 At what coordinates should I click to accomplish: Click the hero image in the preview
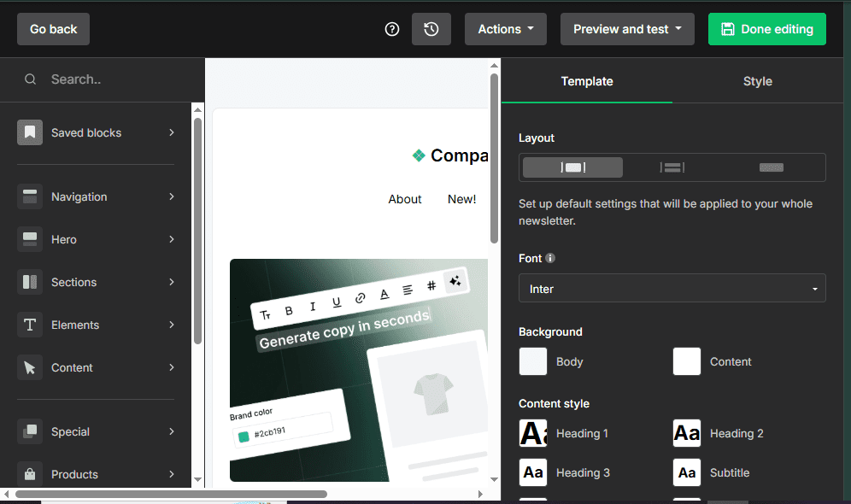click(359, 370)
